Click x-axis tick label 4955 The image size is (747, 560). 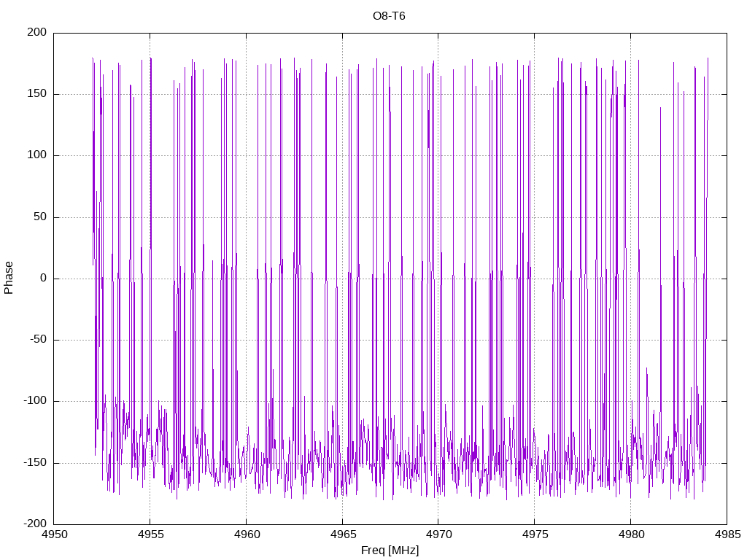click(150, 534)
